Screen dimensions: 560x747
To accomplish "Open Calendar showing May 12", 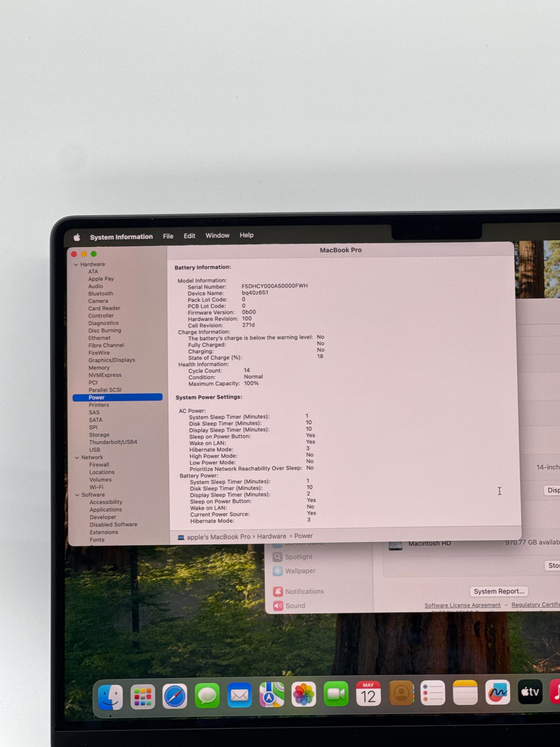I will (369, 693).
